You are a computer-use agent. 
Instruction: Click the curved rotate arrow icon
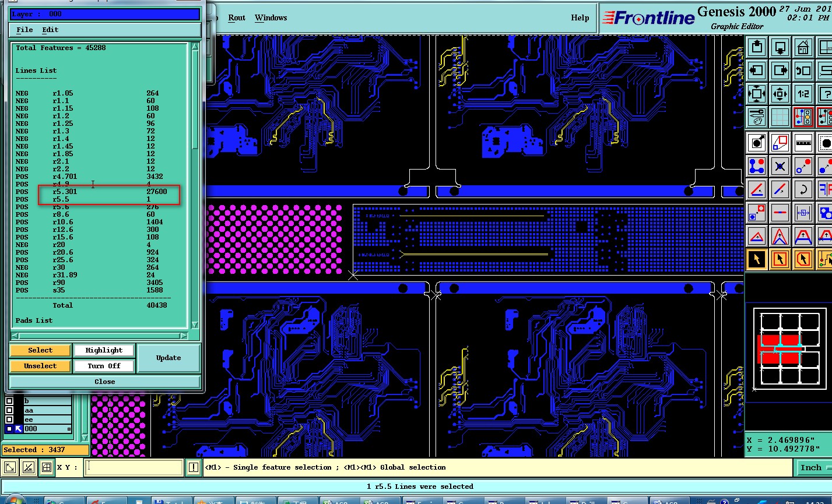[803, 189]
